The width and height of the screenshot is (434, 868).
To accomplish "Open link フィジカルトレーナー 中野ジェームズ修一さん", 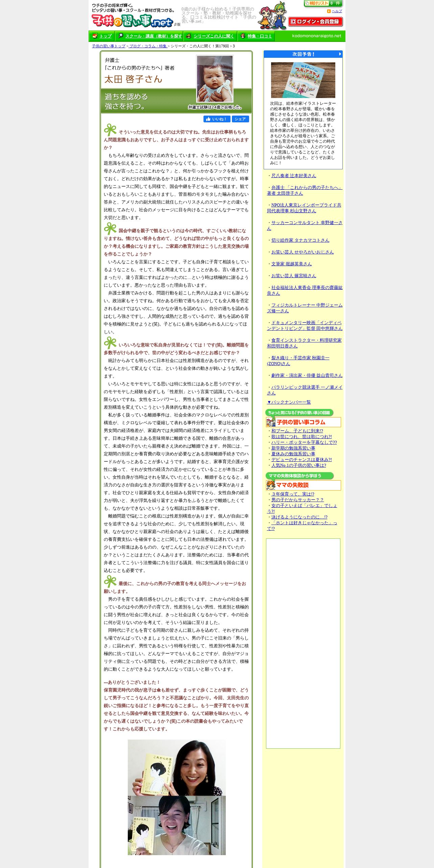I will [x=305, y=308].
